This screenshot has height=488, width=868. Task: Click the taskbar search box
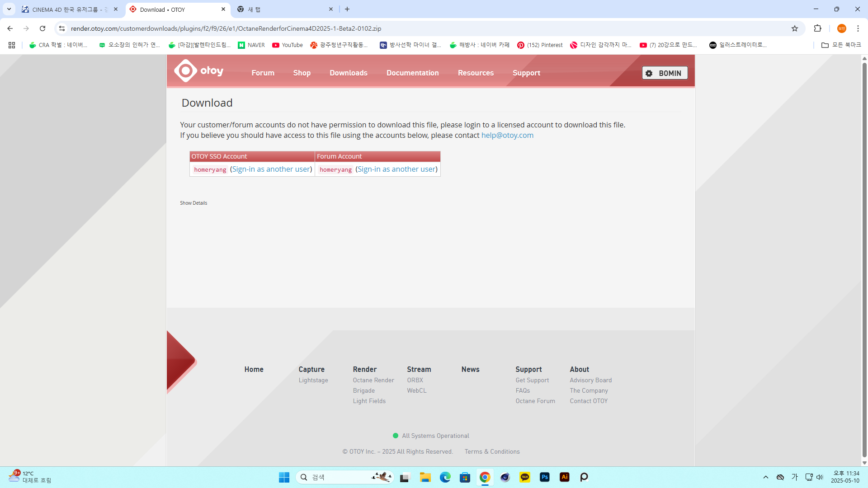[344, 477]
